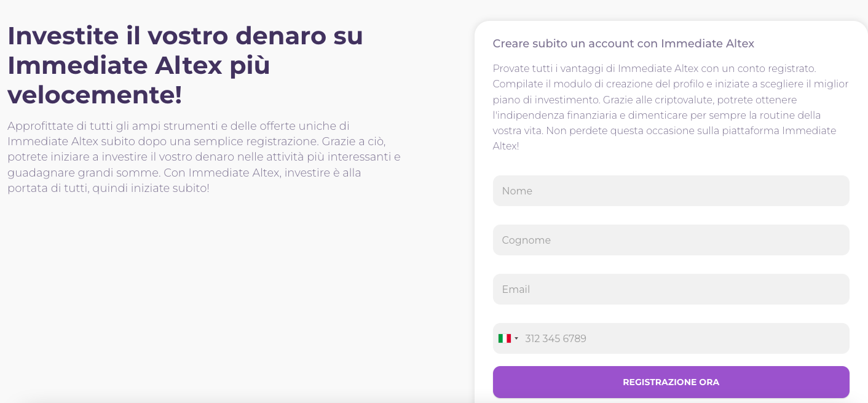Click into the Email field
The image size is (868, 403).
click(671, 289)
